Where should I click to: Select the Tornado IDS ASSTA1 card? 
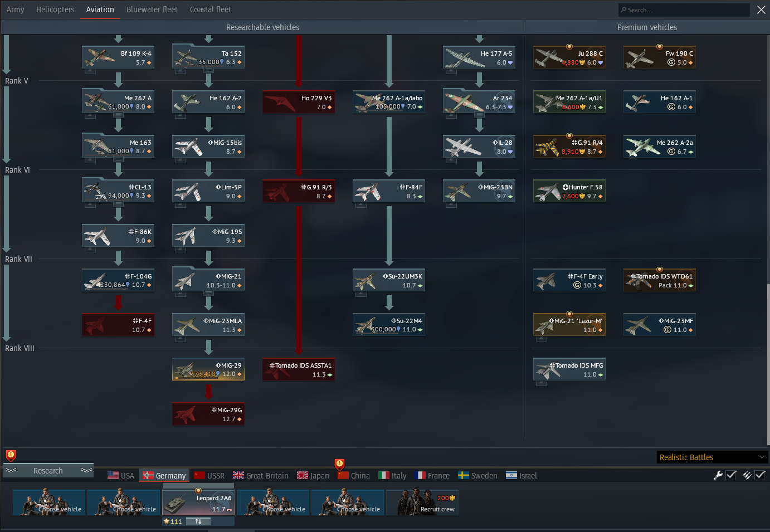pyautogui.click(x=299, y=369)
